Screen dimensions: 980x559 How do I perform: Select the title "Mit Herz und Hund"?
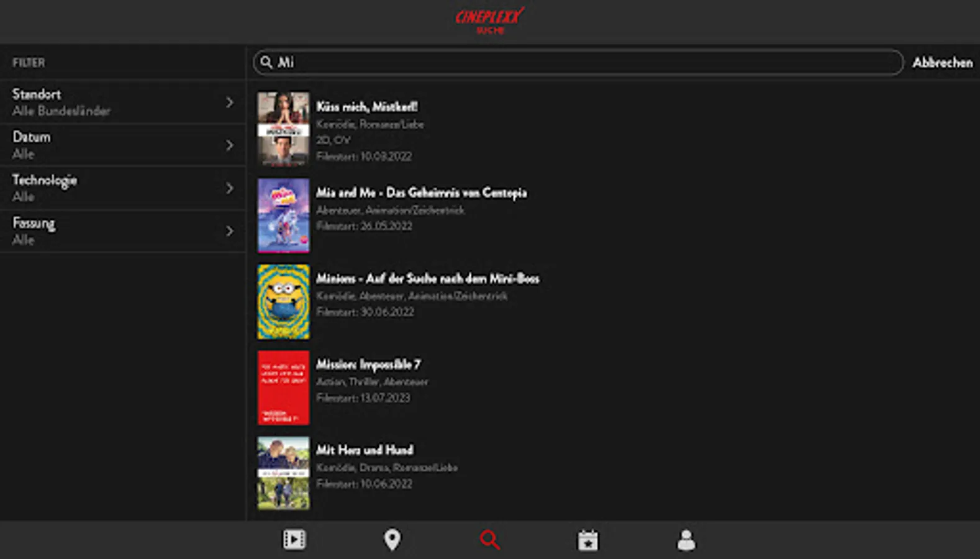point(365,450)
